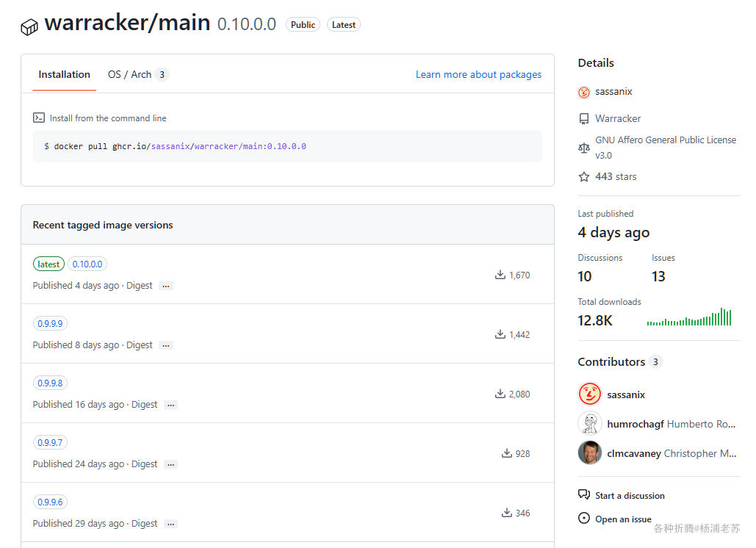
Task: Open GNU Affero General Public License link
Action: tap(666, 148)
